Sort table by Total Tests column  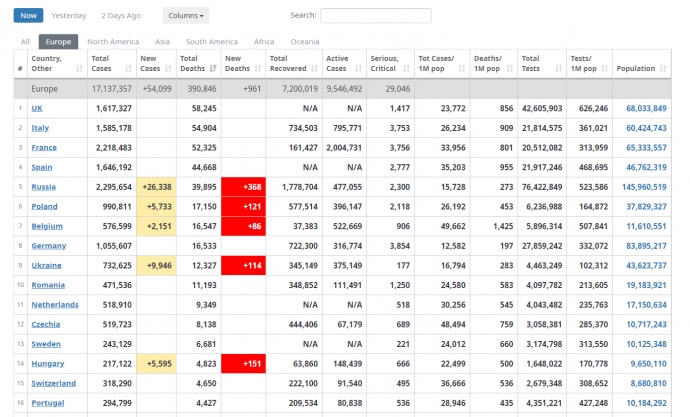coord(542,63)
